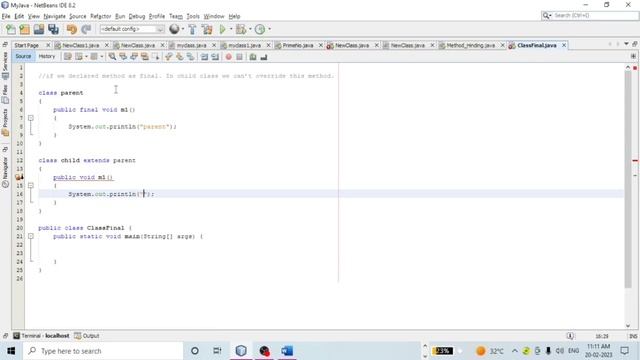Screen dimensions: 640x360
Task: Open the Source menu
Action: click(78, 16)
